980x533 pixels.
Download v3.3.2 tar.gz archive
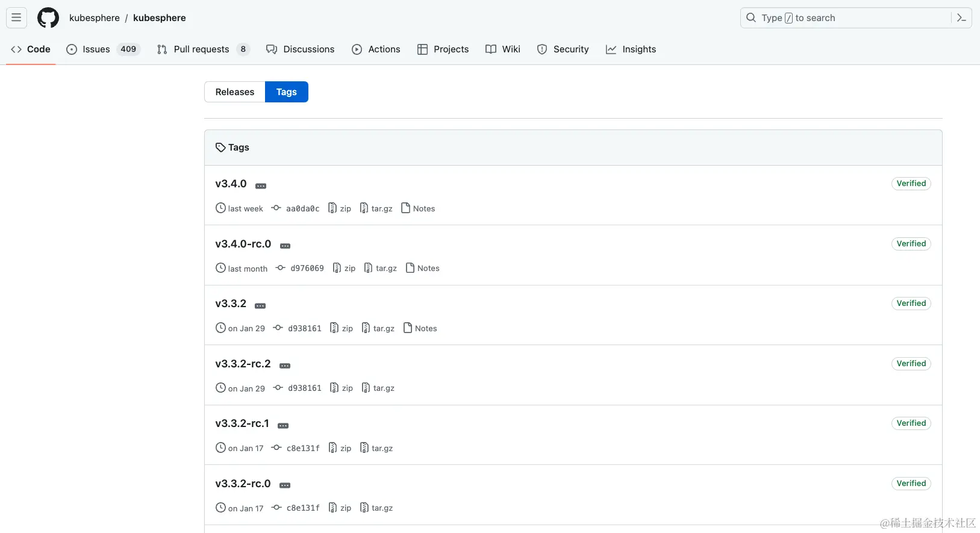378,328
